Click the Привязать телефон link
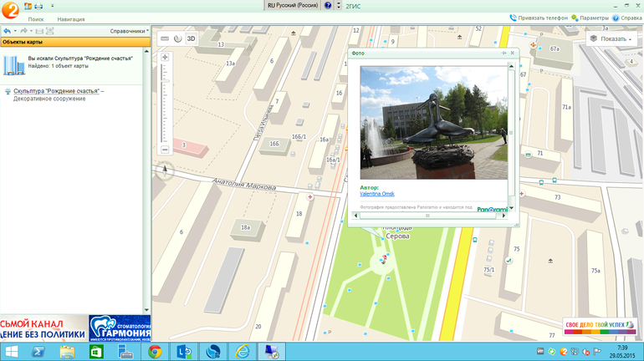The height and width of the screenshot is (361, 644). pyautogui.click(x=539, y=18)
